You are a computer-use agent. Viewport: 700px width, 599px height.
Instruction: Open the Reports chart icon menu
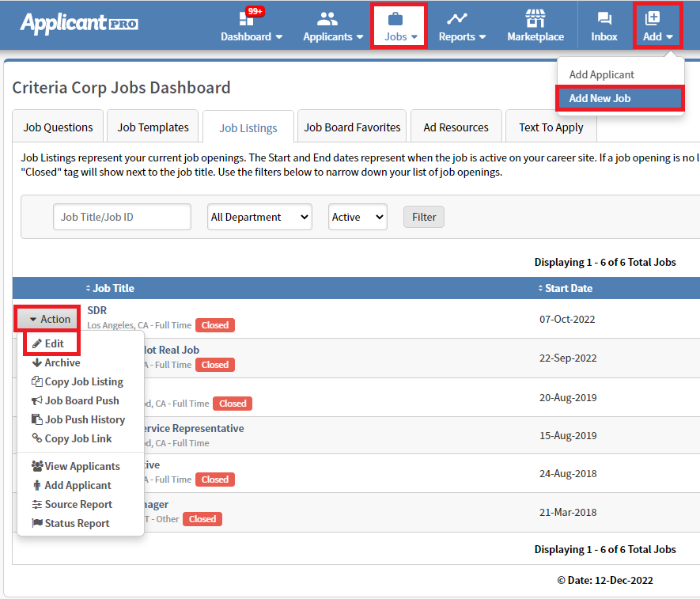456,19
